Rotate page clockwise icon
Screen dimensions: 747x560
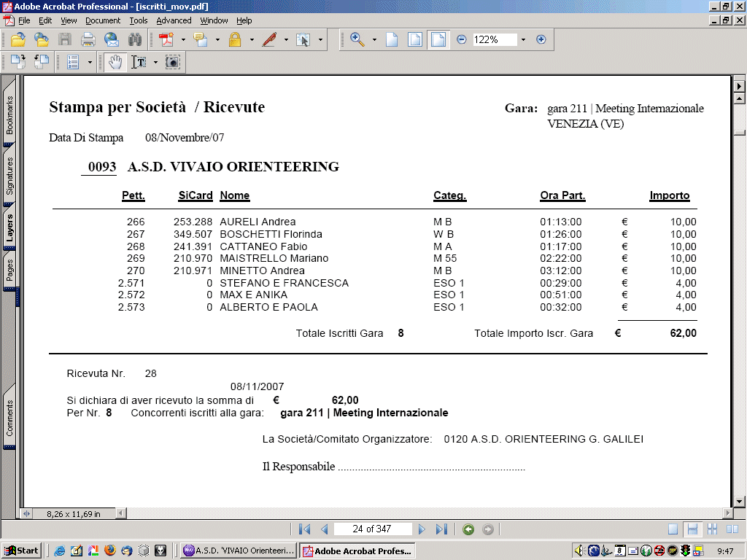tap(18, 62)
